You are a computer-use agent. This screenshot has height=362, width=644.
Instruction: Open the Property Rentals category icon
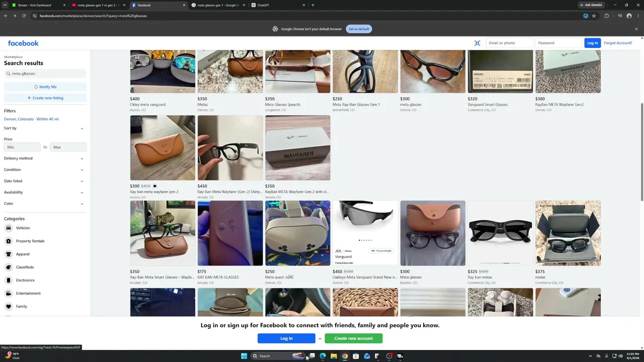pos(9,241)
